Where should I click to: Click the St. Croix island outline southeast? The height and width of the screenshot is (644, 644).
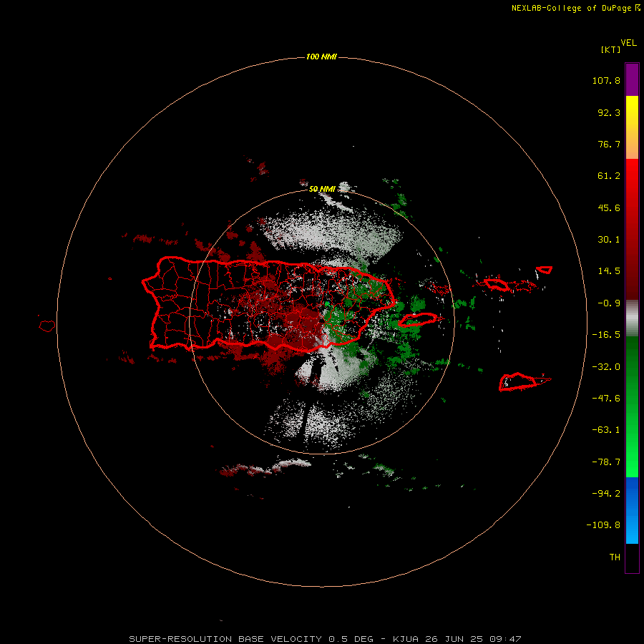click(x=518, y=382)
